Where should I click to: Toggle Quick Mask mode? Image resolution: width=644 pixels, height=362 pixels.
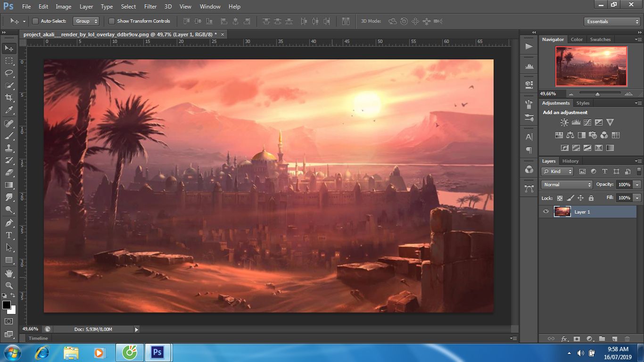click(x=9, y=321)
